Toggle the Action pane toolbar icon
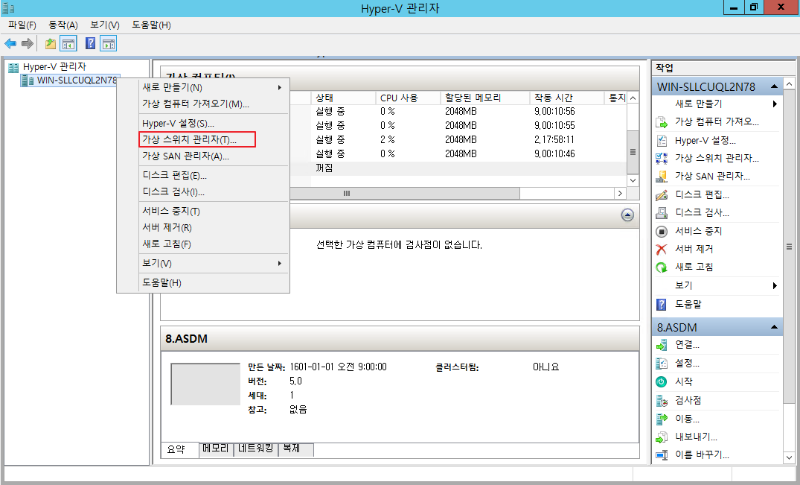The height and width of the screenshot is (485, 800). (x=108, y=44)
